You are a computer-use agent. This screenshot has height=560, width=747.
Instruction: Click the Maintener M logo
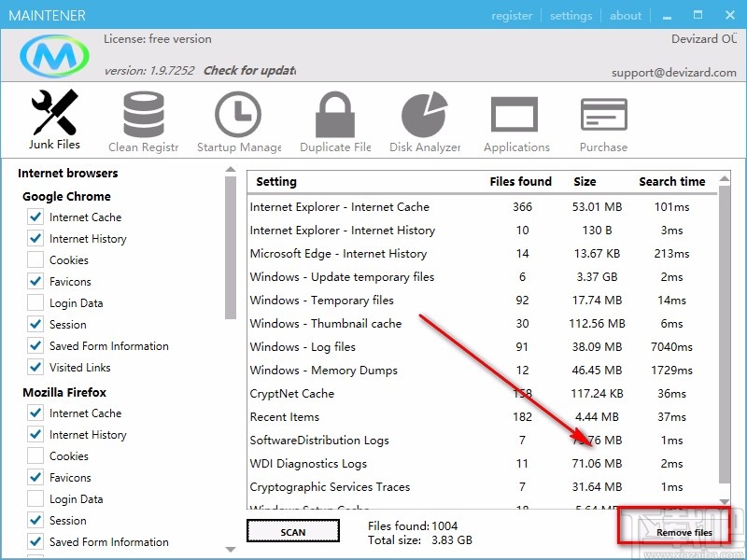(54, 56)
